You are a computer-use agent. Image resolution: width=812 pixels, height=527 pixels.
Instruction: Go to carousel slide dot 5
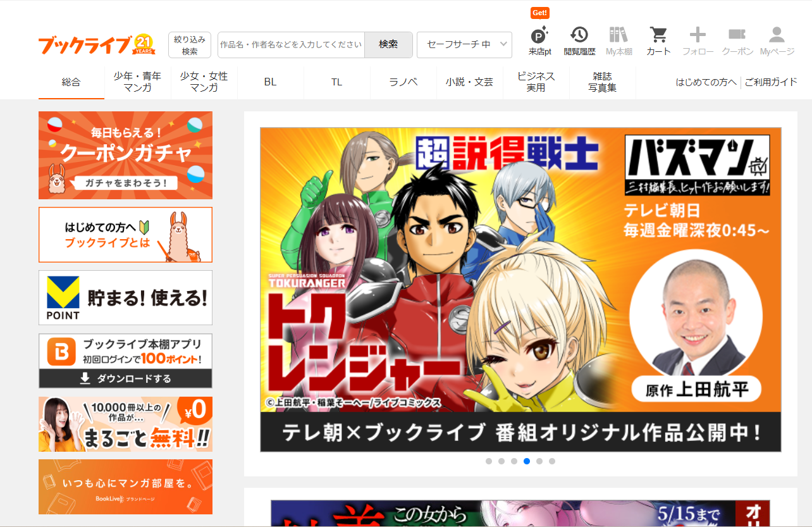pos(539,461)
